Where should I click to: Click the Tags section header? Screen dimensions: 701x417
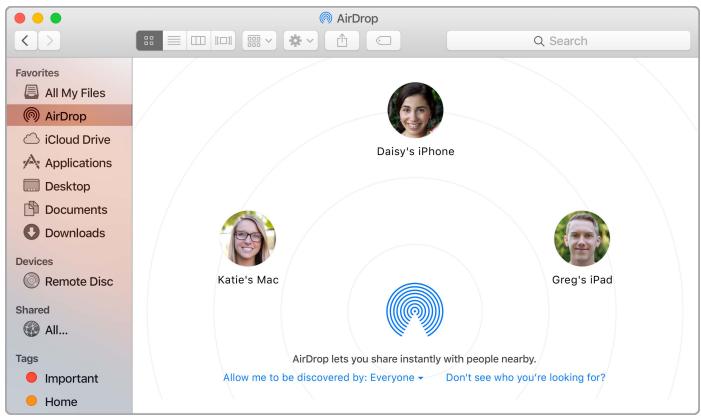(27, 358)
